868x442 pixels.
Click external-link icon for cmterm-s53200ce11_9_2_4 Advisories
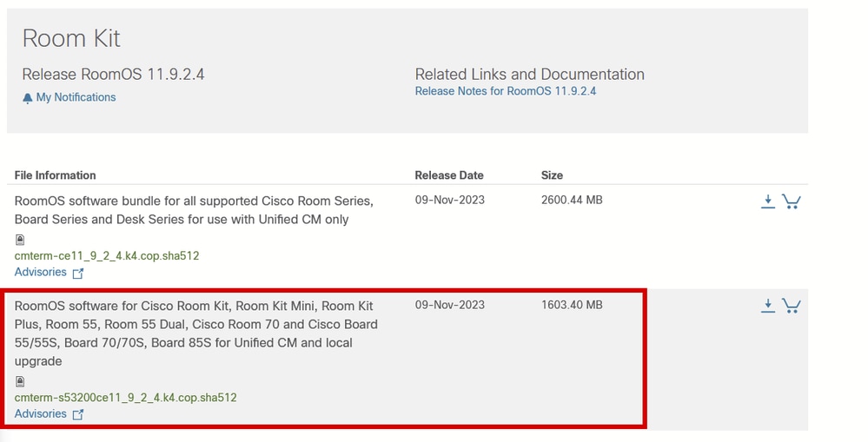point(78,414)
